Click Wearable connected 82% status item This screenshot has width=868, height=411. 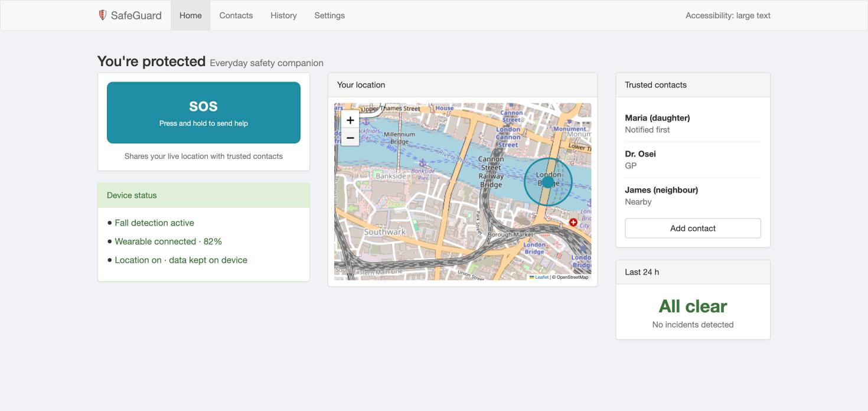click(x=168, y=242)
